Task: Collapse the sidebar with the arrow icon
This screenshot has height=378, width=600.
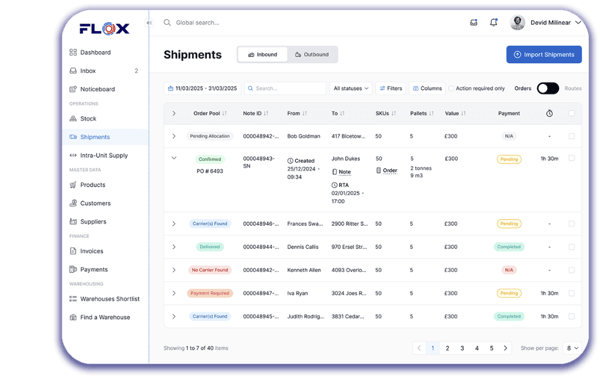Action: click(x=149, y=23)
